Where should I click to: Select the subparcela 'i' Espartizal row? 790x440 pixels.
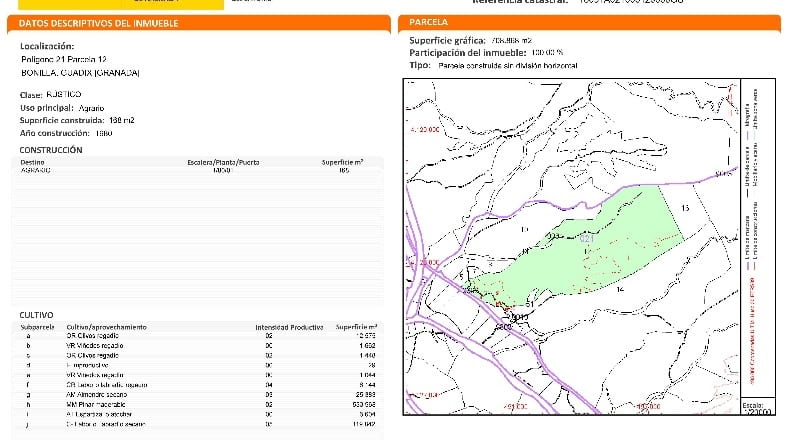point(198,414)
